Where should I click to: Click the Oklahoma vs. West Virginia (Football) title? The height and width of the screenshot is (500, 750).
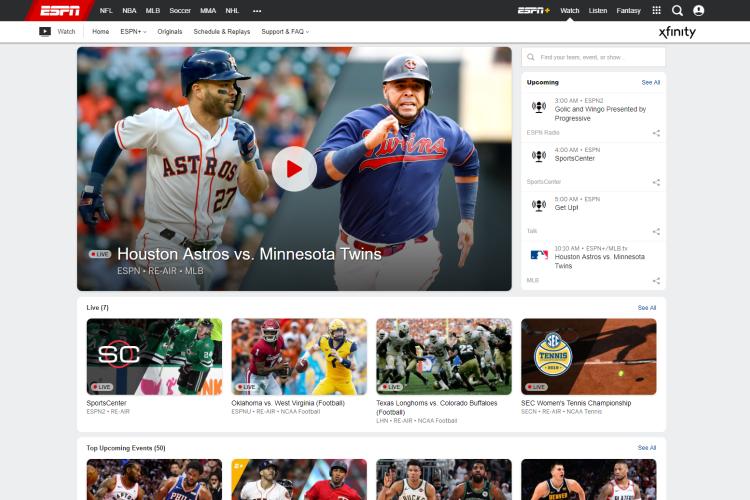pos(288,403)
